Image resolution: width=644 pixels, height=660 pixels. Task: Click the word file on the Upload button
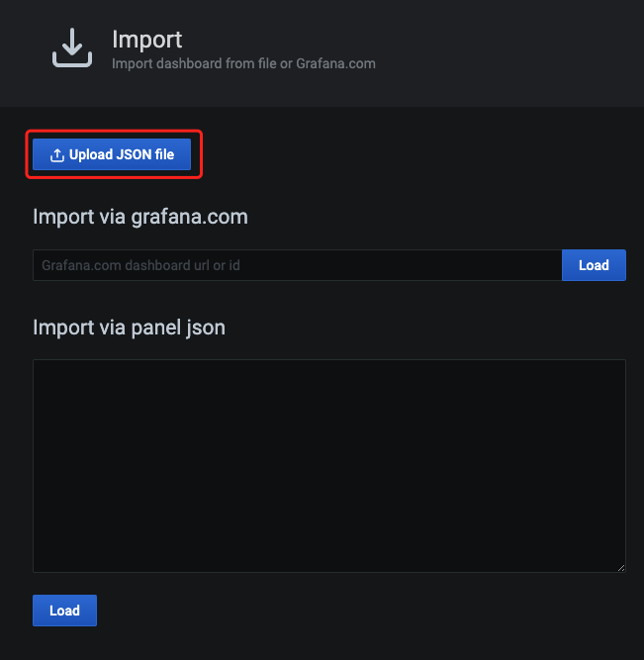tap(164, 154)
